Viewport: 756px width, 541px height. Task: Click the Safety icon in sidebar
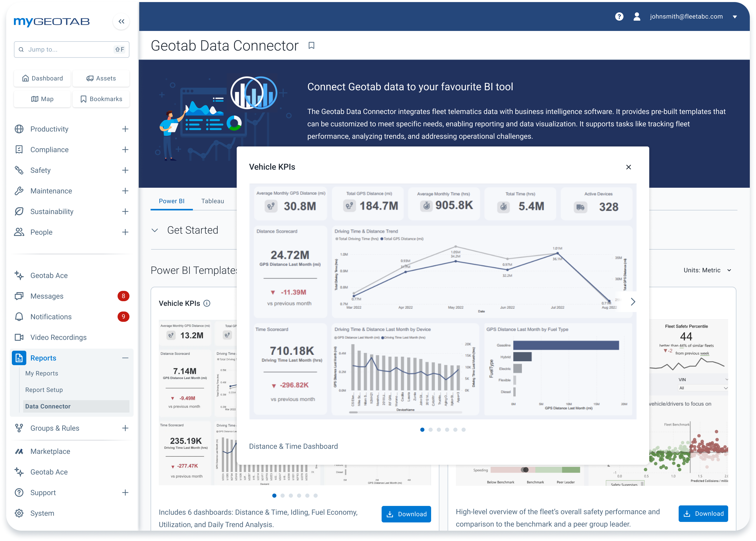pos(19,170)
